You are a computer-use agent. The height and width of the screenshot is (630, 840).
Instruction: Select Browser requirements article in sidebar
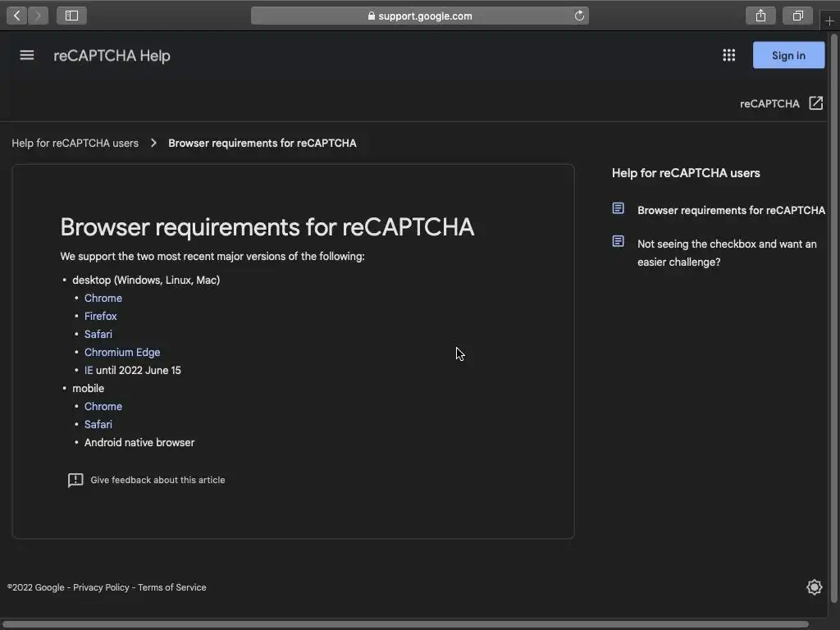coord(731,211)
